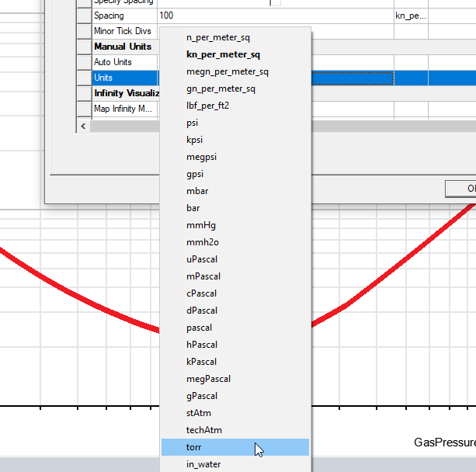Toggle the Specify Spacing checkbox

pyautogui.click(x=276, y=2)
